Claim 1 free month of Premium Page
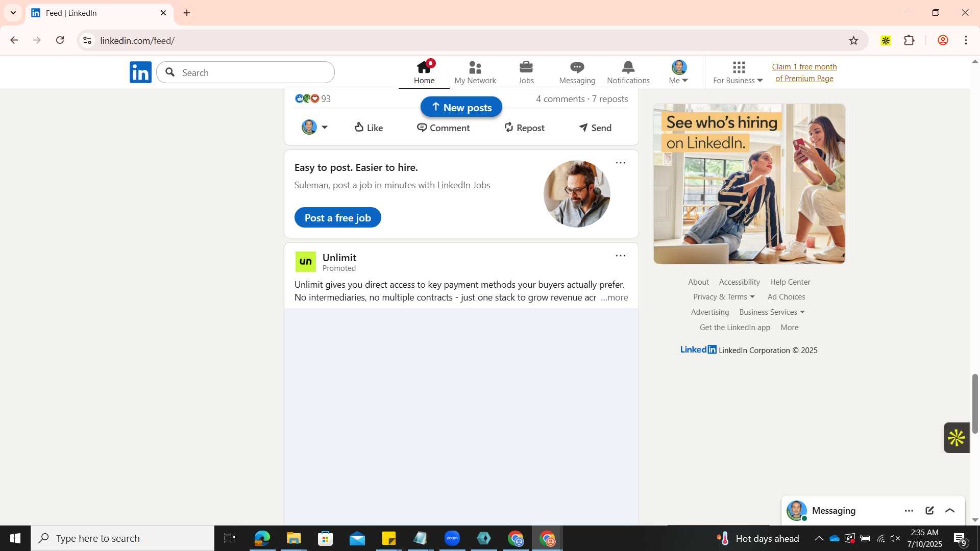 804,72
